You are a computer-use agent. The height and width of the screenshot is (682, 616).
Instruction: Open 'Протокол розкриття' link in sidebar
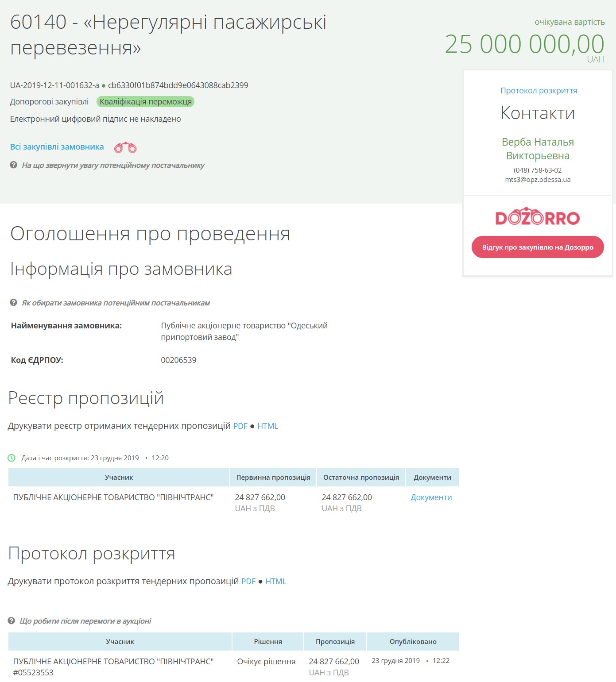click(539, 91)
